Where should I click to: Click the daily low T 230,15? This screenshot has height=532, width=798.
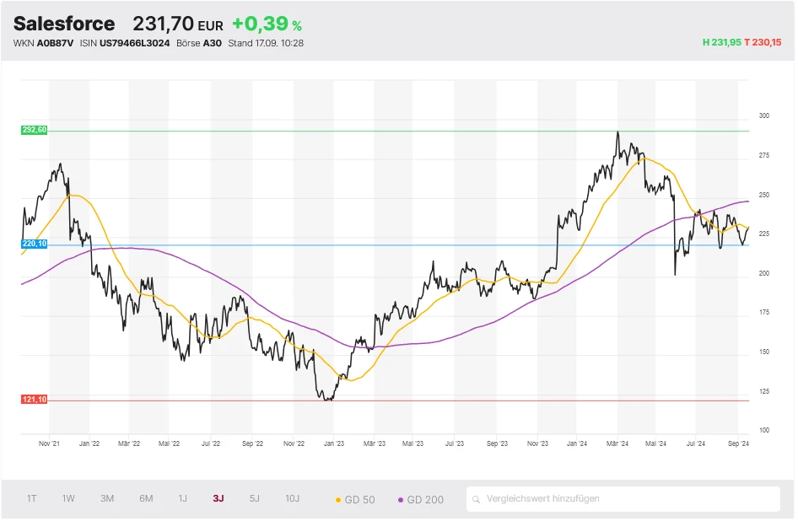point(763,42)
